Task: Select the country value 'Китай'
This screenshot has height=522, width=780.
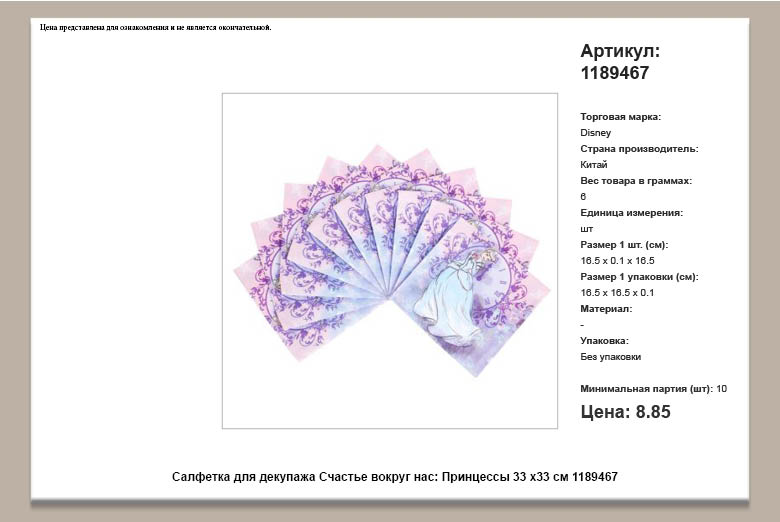Action: [593, 165]
